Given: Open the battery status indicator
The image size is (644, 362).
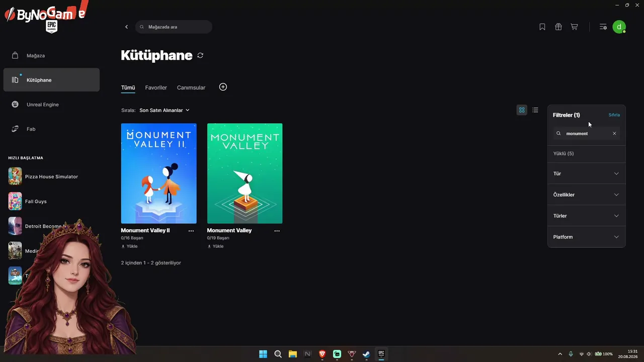Looking at the screenshot, I should pyautogui.click(x=604, y=354).
